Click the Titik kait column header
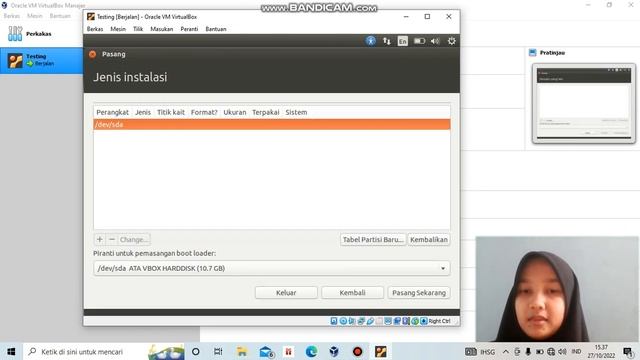This screenshot has width=640, height=360. [171, 112]
